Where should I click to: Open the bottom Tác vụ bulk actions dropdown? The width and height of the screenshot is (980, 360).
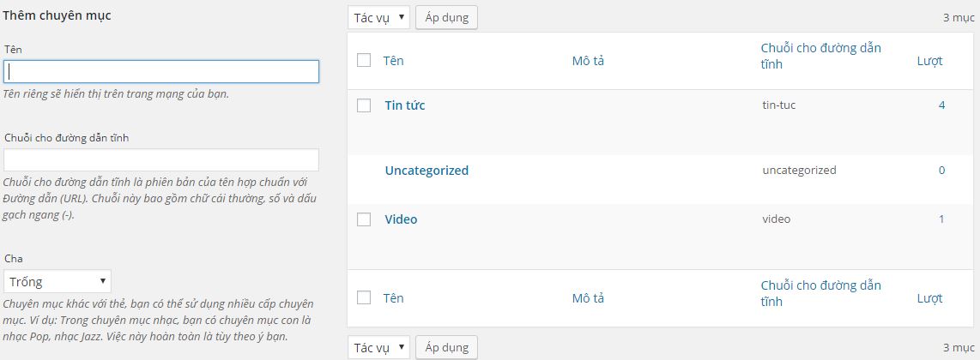[379, 347]
